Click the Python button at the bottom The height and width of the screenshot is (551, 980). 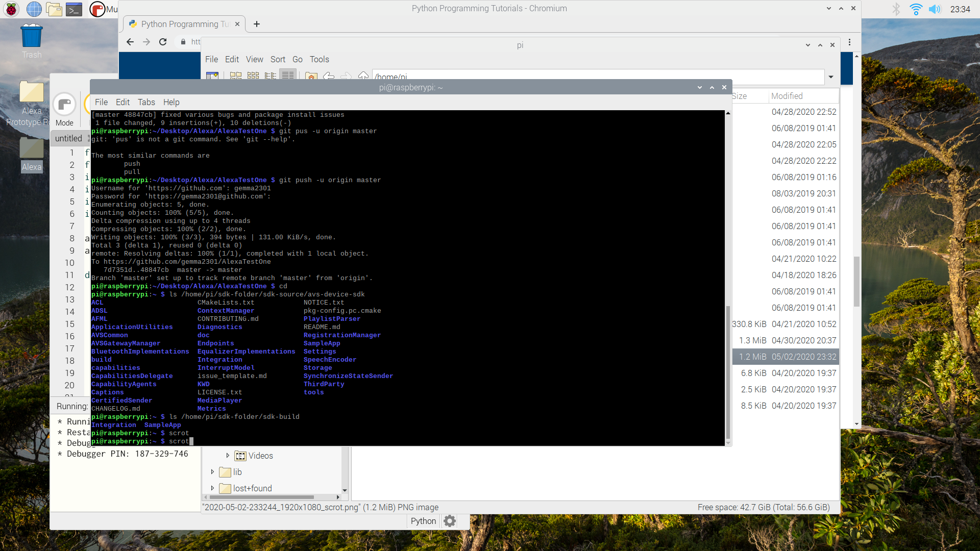tap(423, 521)
